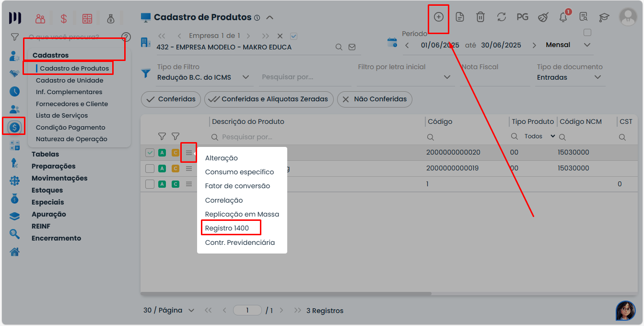Open the user profile avatar

(x=628, y=17)
